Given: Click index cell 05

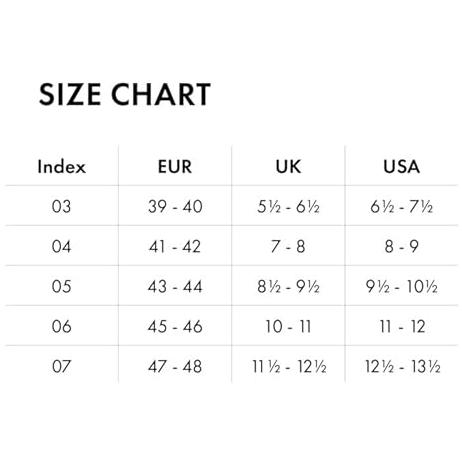Looking at the screenshot, I should [62, 286].
